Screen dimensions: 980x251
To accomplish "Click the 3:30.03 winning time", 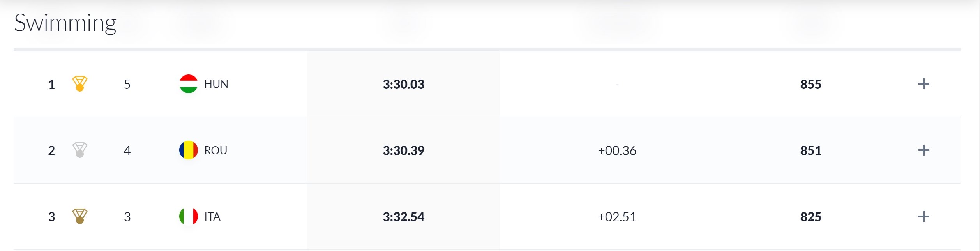I will [x=403, y=84].
